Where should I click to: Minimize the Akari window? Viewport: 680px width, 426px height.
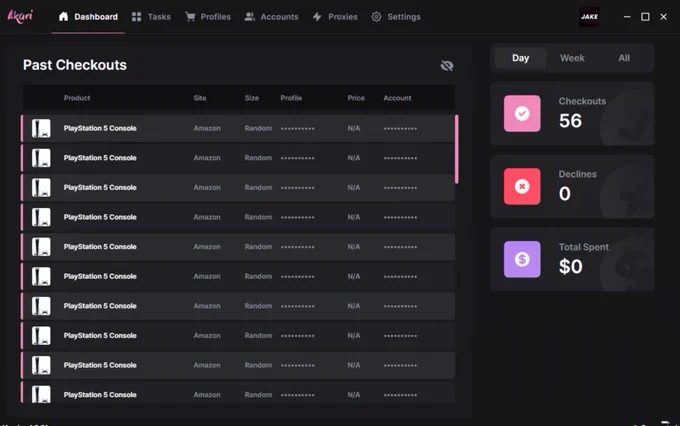[627, 16]
